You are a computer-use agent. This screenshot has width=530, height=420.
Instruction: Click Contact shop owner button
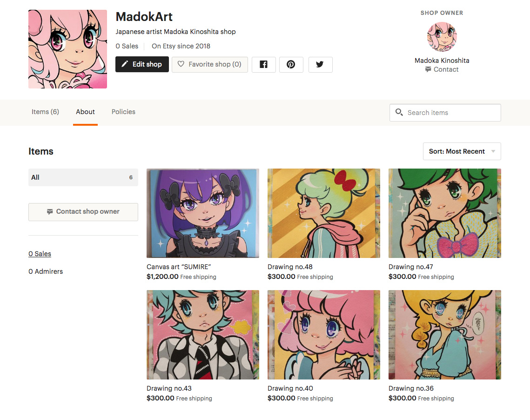(83, 212)
